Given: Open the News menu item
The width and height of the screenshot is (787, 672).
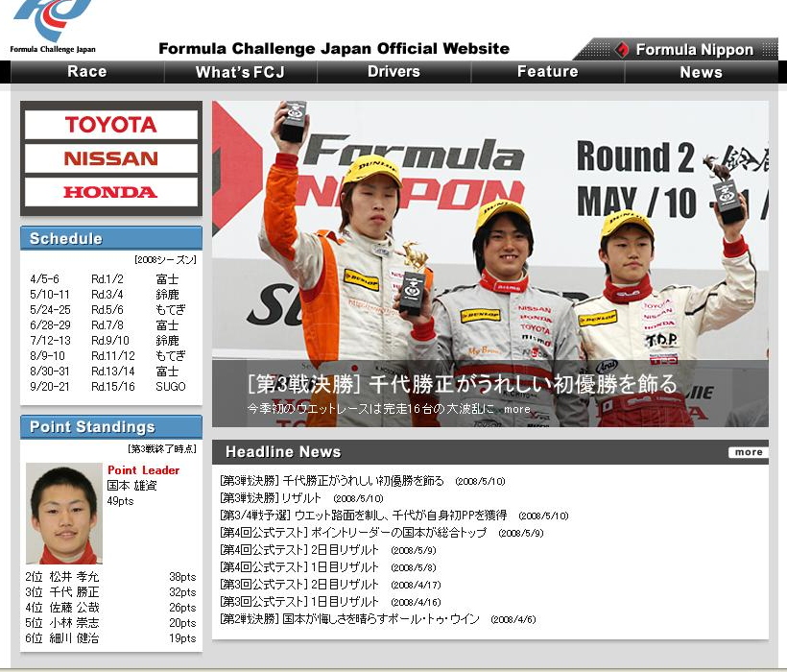Looking at the screenshot, I should pos(702,72).
